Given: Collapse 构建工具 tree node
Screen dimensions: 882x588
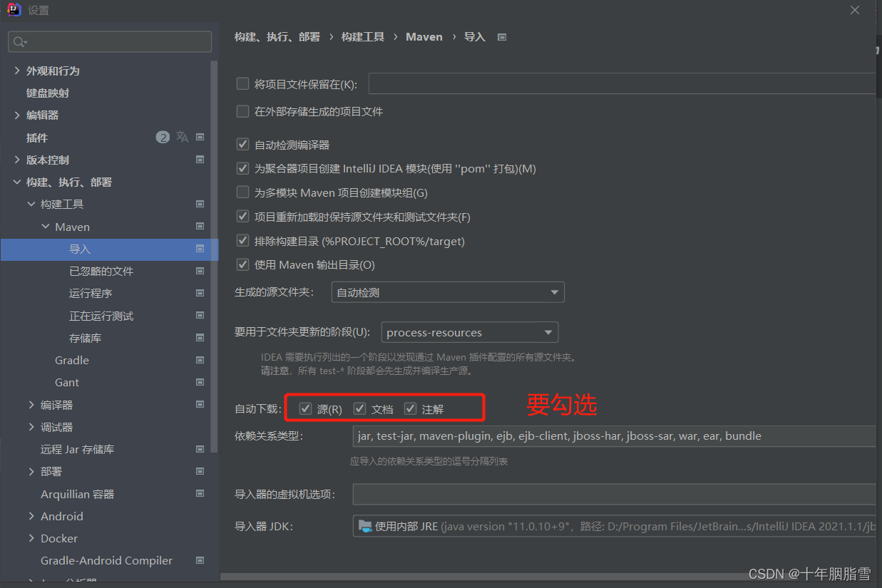Looking at the screenshot, I should coord(31,204).
